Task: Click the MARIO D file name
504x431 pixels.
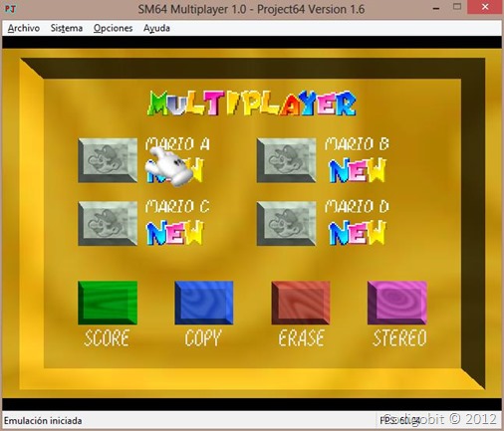Action: 357,206
